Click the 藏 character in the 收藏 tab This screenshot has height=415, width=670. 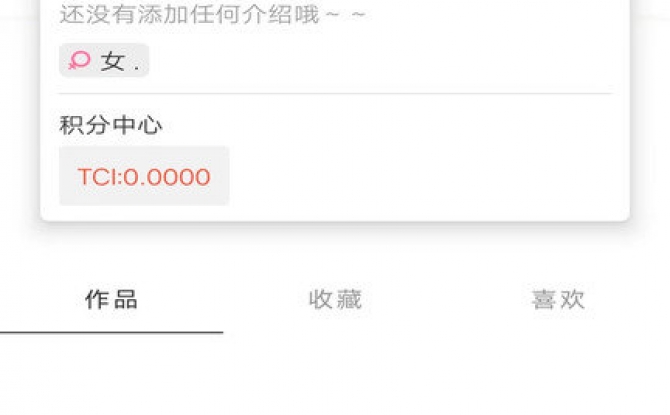click(x=349, y=299)
